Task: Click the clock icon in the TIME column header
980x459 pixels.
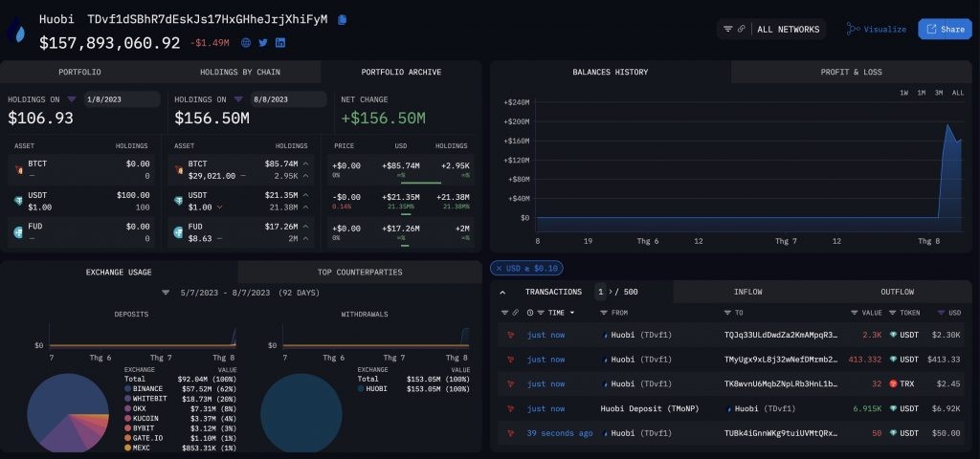Action: click(x=530, y=313)
